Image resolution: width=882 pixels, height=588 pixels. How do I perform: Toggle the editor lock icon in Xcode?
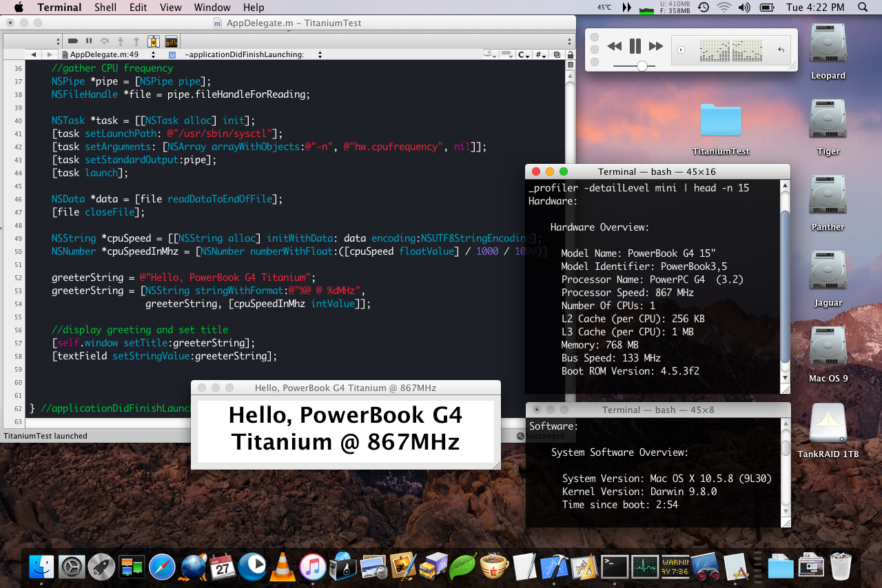click(x=570, y=54)
